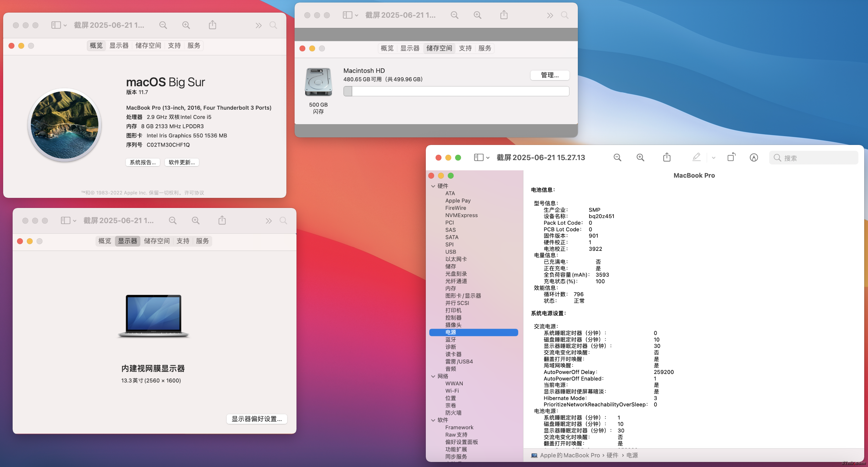Click the highlight (A) icon in toolbar
This screenshot has height=467, width=868.
coord(754,157)
